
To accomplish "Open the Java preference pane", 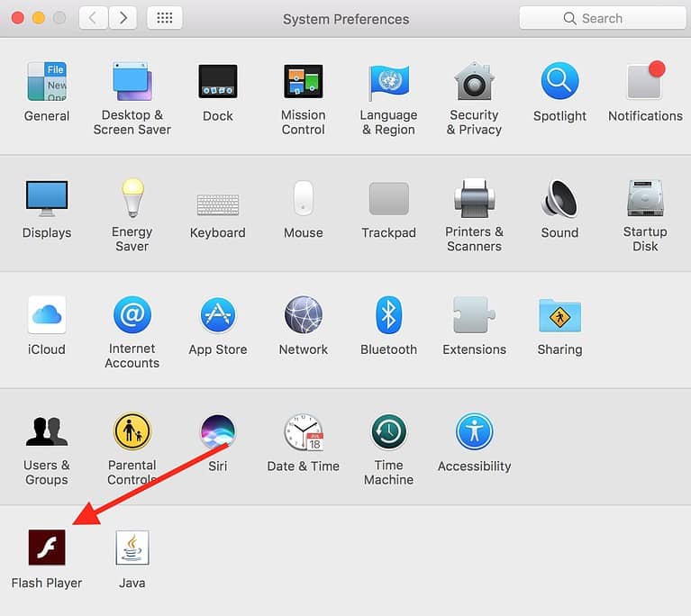I will 132,548.
